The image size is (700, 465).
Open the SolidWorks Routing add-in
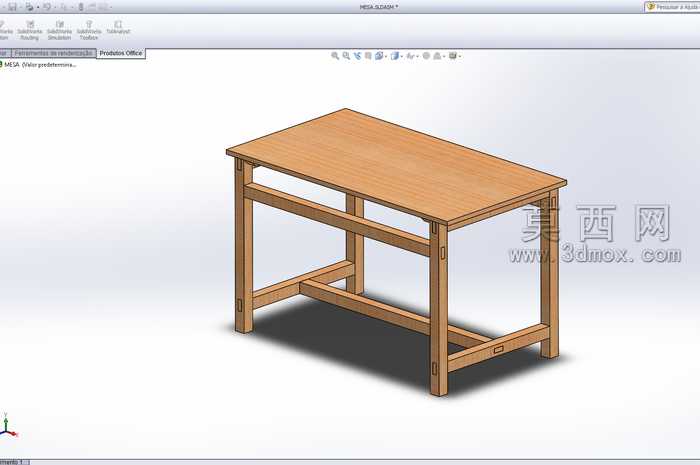[x=30, y=30]
